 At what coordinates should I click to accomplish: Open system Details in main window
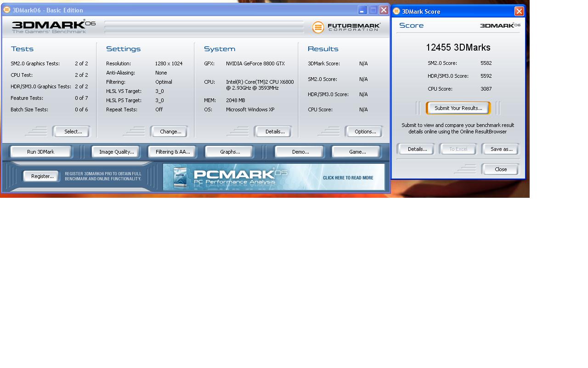(x=273, y=132)
